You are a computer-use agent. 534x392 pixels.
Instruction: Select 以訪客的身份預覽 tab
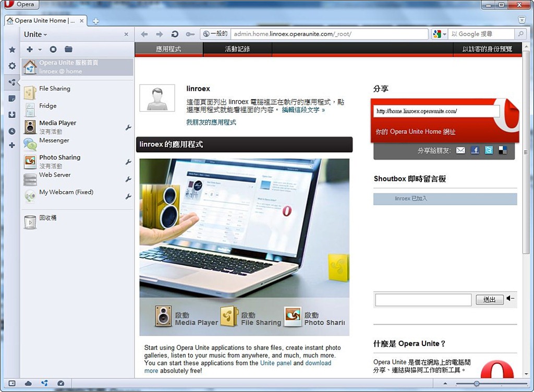[x=487, y=49]
